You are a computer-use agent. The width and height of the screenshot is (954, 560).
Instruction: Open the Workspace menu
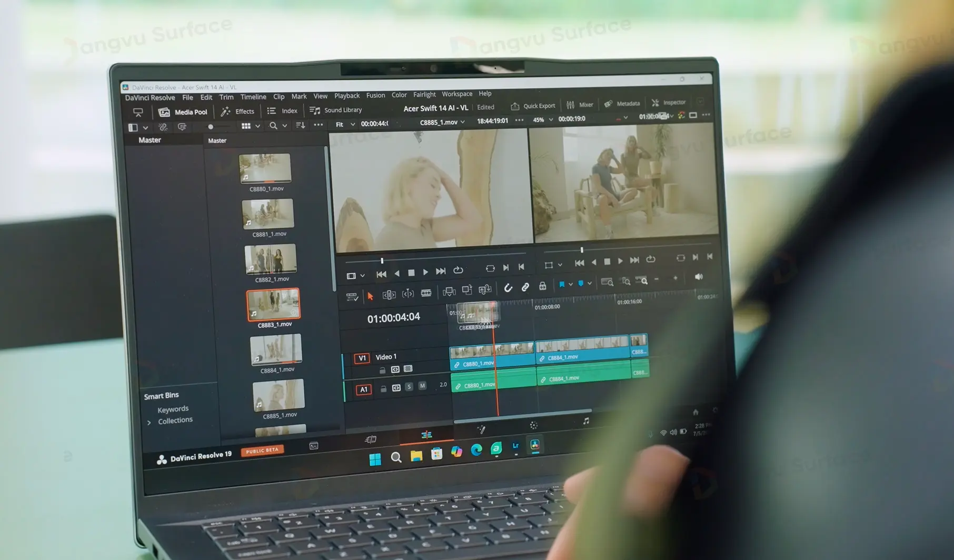(457, 94)
